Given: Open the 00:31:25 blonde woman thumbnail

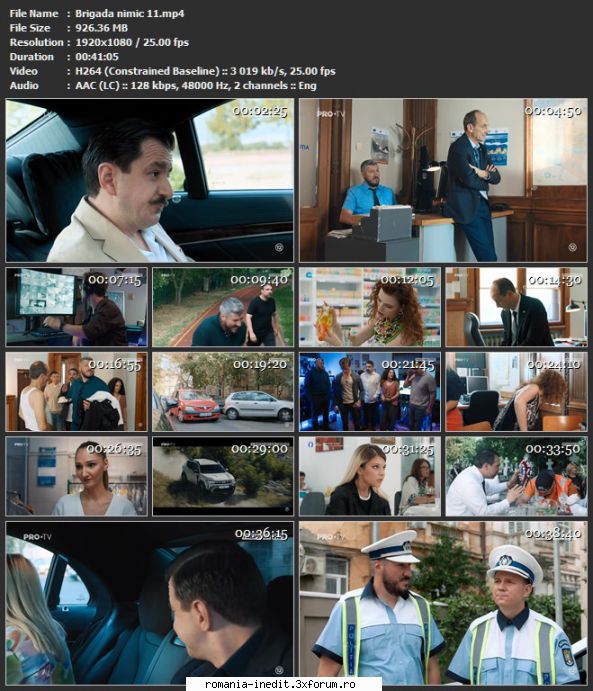Looking at the screenshot, I should pyautogui.click(x=370, y=476).
